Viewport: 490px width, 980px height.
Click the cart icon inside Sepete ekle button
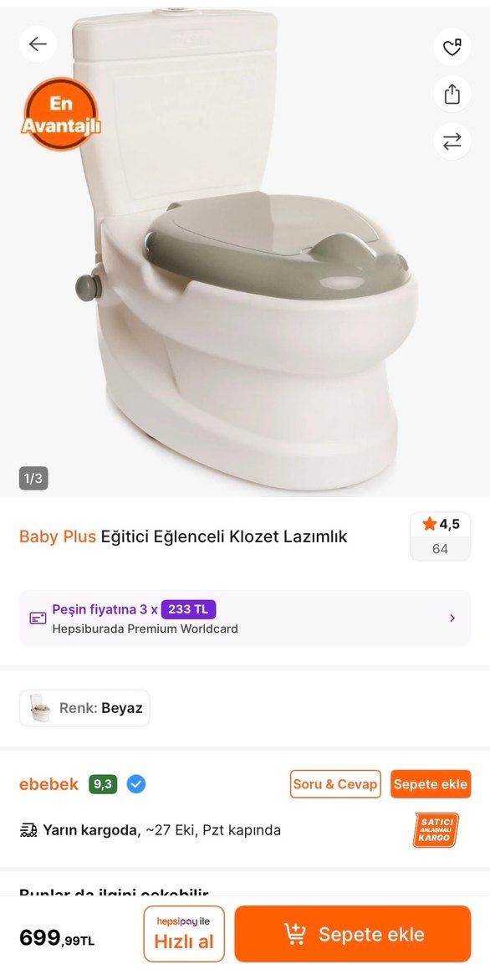(x=294, y=934)
